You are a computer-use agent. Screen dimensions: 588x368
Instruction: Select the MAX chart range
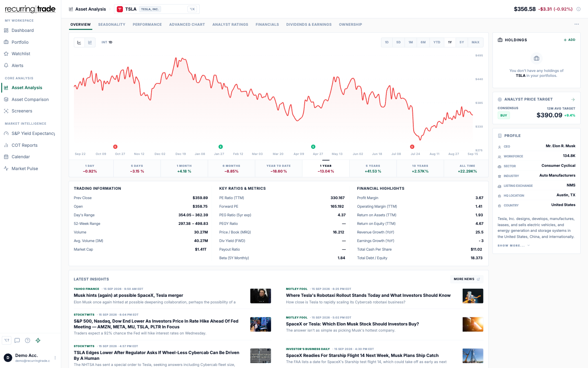[x=476, y=42]
